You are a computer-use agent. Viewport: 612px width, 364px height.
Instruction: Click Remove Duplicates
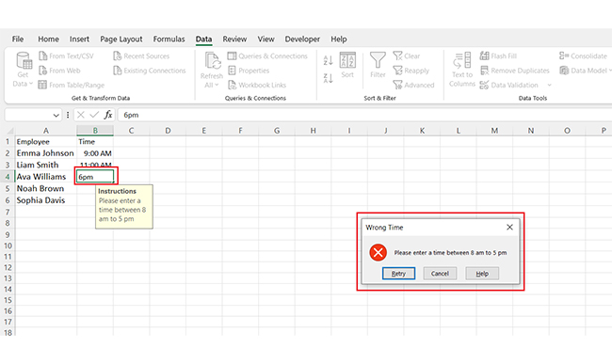pos(515,71)
